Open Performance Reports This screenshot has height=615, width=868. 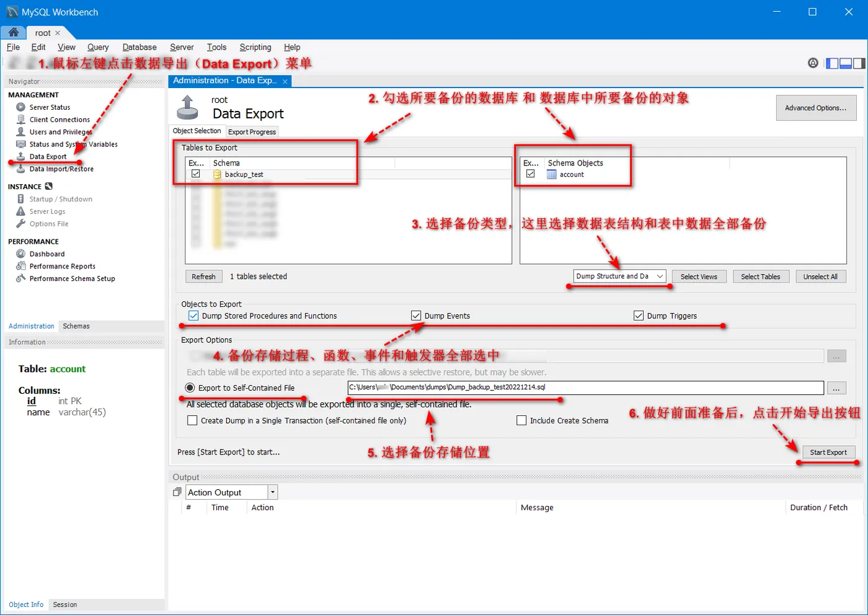(x=63, y=267)
